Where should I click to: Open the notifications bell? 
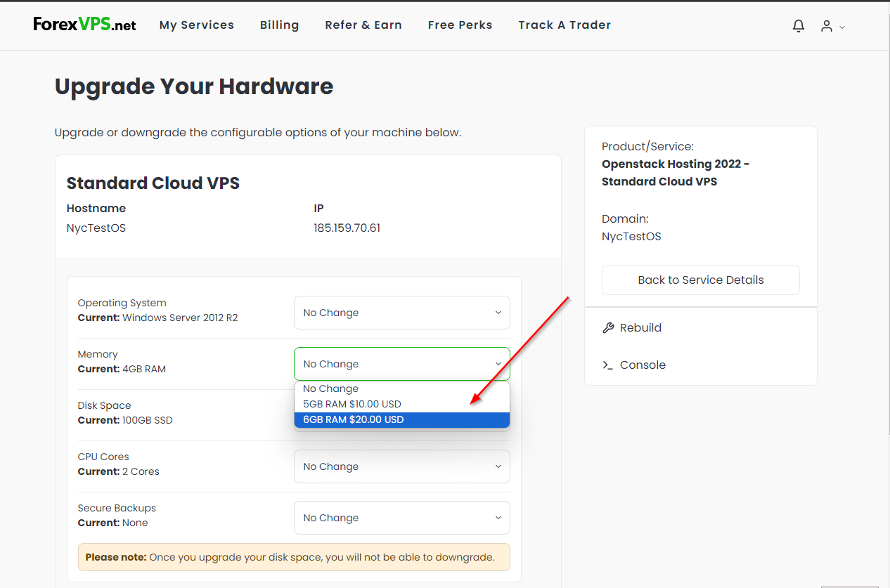[798, 25]
